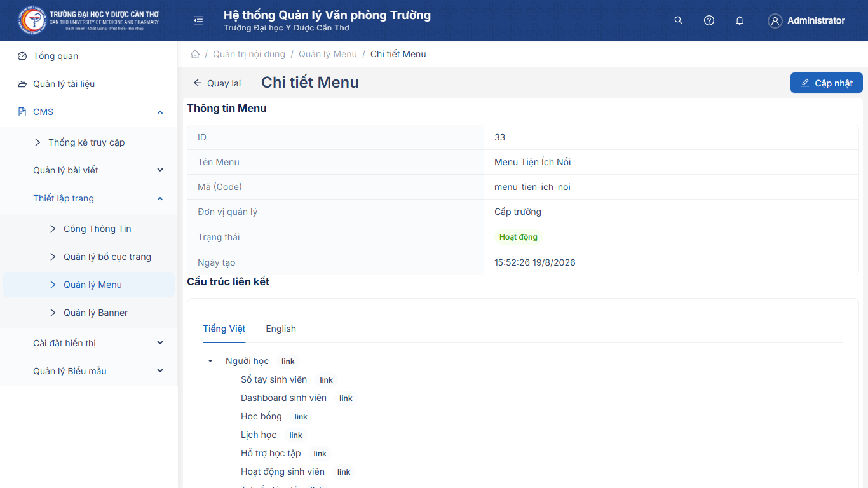Switch to the English tab
Viewport: 868px width, 488px height.
tap(281, 329)
